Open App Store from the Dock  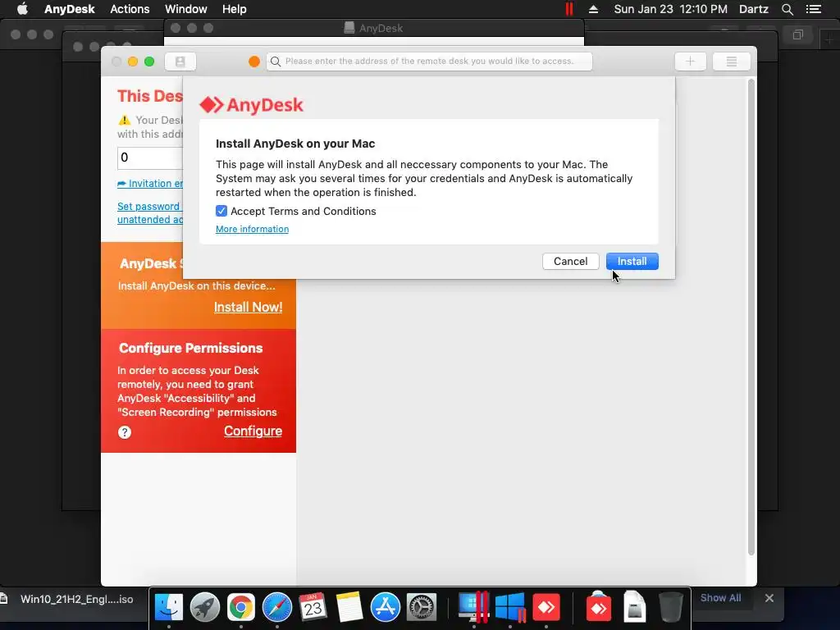386,608
